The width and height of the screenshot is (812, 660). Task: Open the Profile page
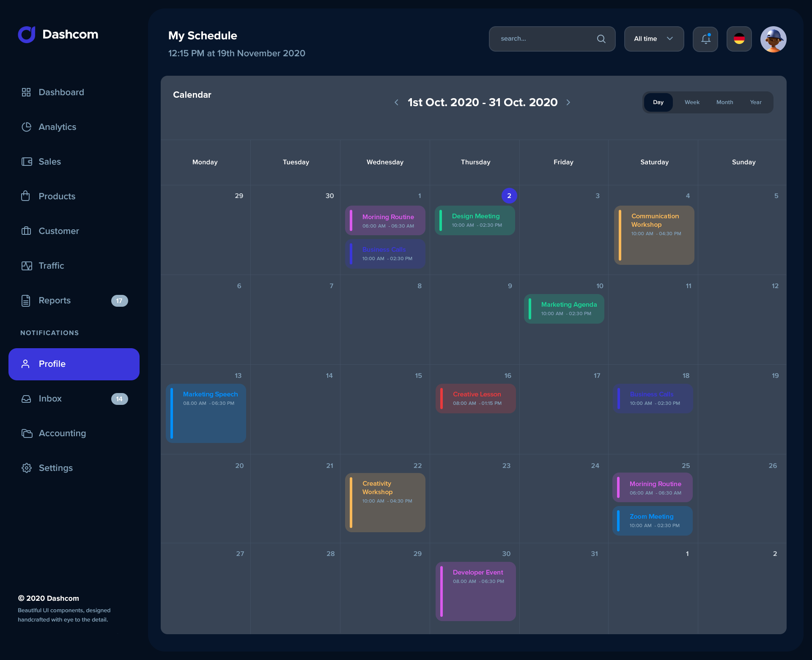coord(52,364)
